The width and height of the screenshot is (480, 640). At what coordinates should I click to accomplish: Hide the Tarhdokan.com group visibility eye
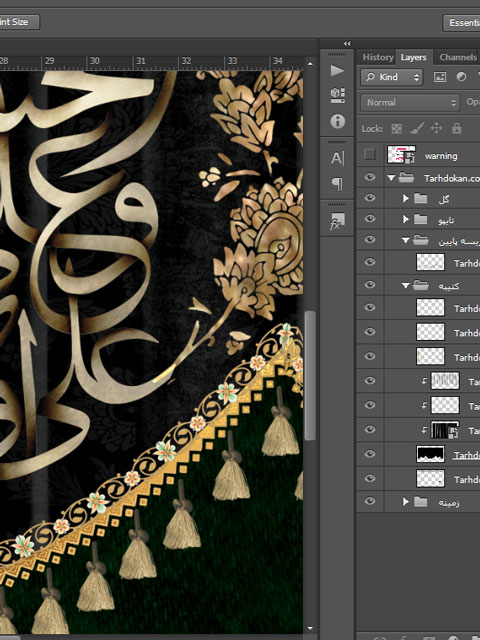click(x=369, y=177)
